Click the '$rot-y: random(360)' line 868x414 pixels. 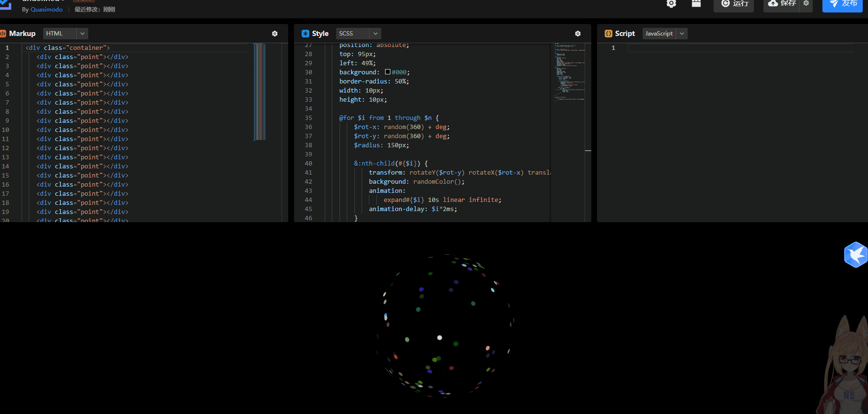tap(402, 136)
